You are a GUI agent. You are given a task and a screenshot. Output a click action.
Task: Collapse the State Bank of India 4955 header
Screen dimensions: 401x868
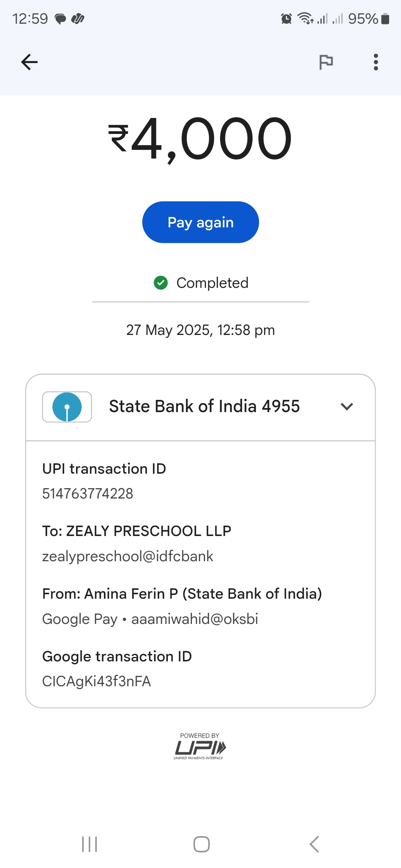click(204, 407)
